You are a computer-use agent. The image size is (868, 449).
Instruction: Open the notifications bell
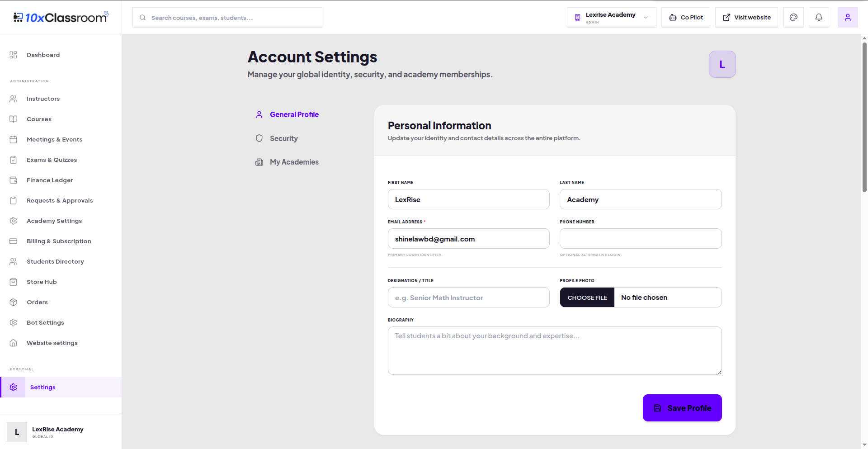tap(819, 17)
